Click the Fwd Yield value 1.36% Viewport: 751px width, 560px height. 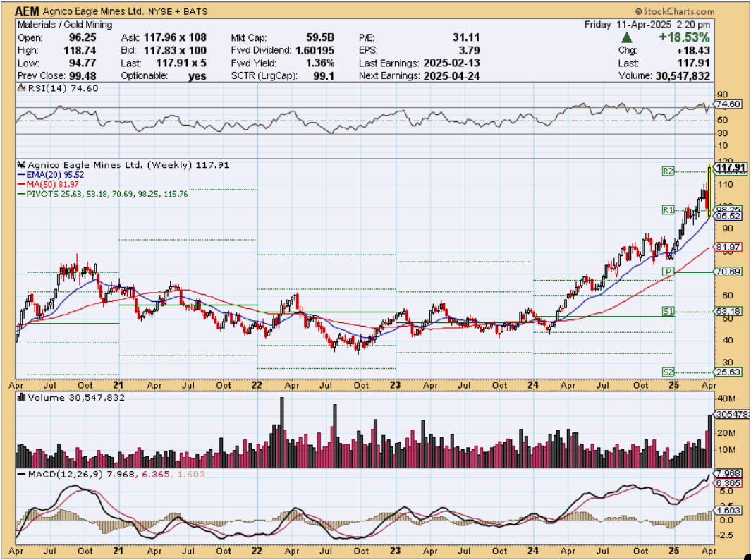pyautogui.click(x=320, y=63)
